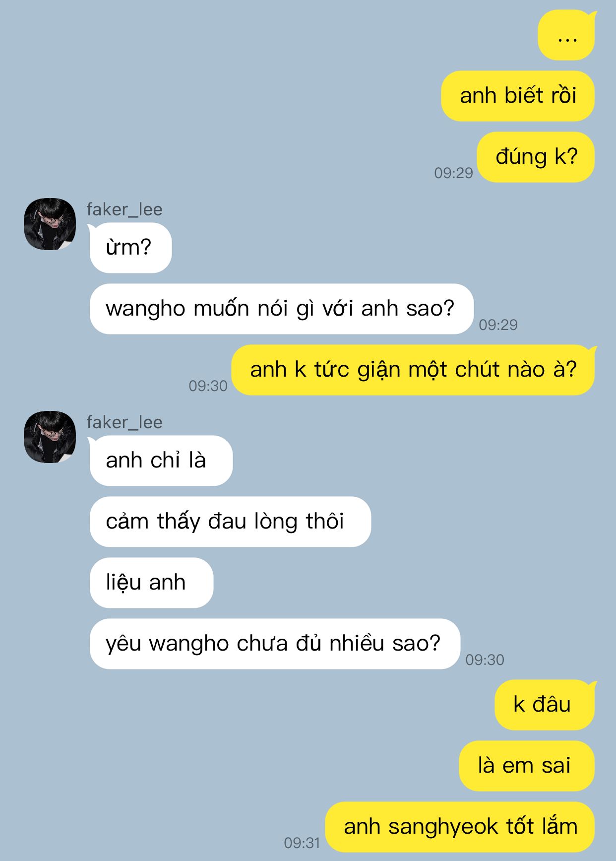Tap "anh k tức giận một chút nào à?" bubble
This screenshot has height=861, width=616.
pos(413,370)
